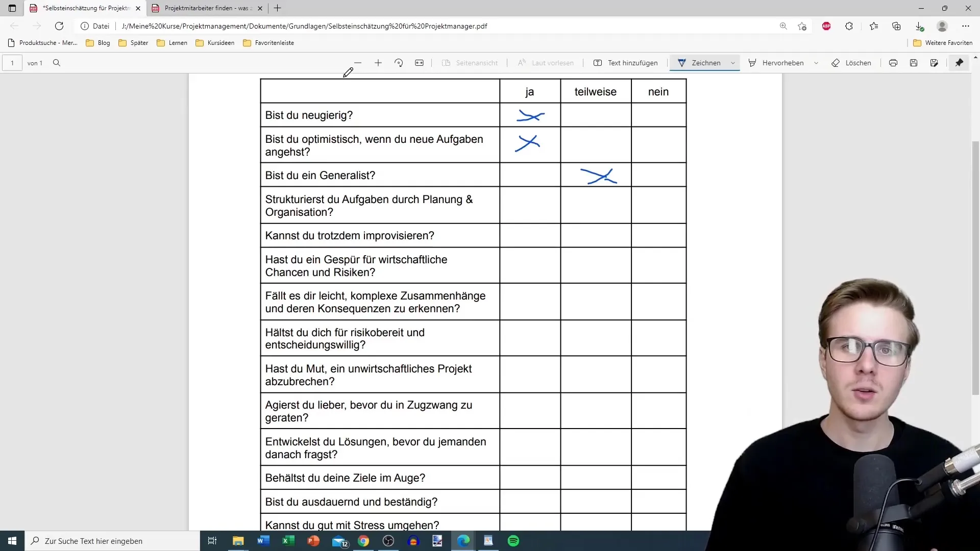980x551 pixels.
Task: Click the Windows search box
Action: pos(112,541)
